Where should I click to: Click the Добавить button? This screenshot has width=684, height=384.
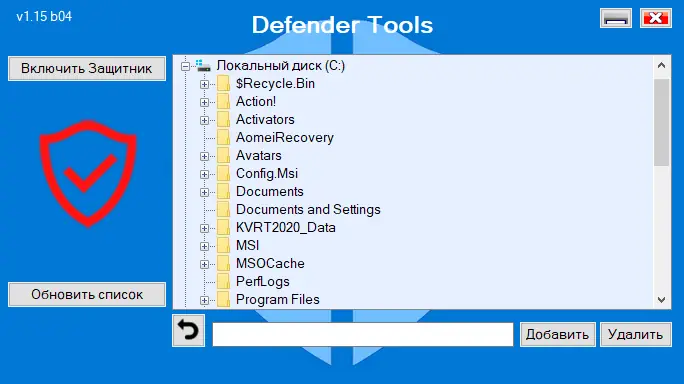[557, 335]
